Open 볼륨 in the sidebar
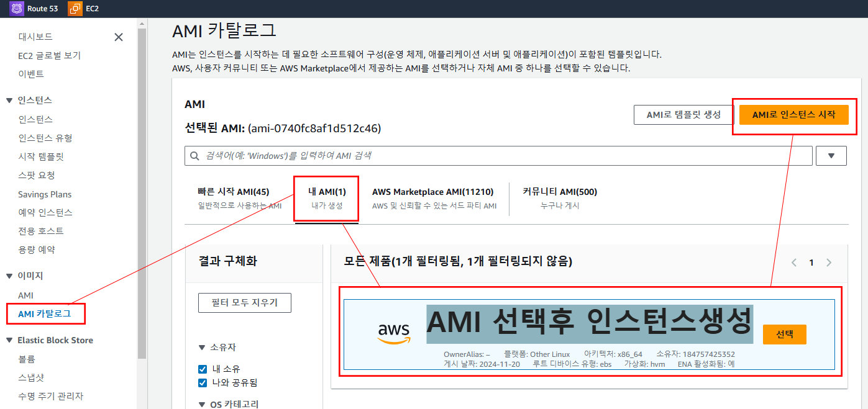 [x=27, y=359]
